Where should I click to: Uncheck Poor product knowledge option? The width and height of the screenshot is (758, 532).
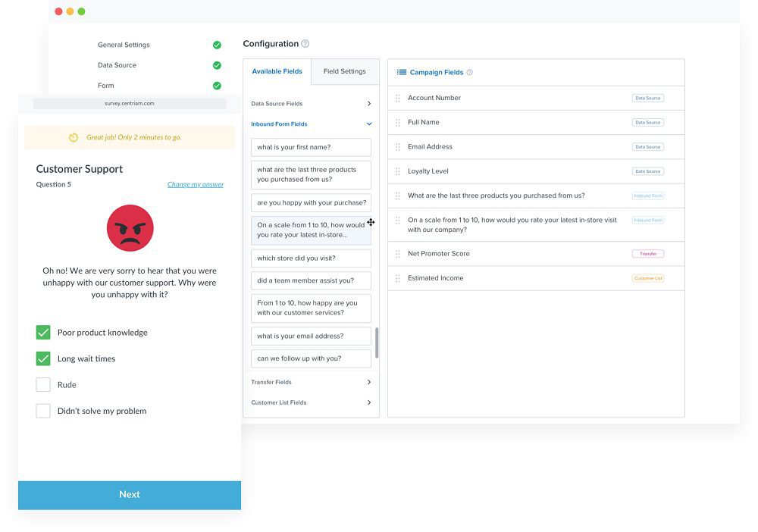tap(43, 333)
